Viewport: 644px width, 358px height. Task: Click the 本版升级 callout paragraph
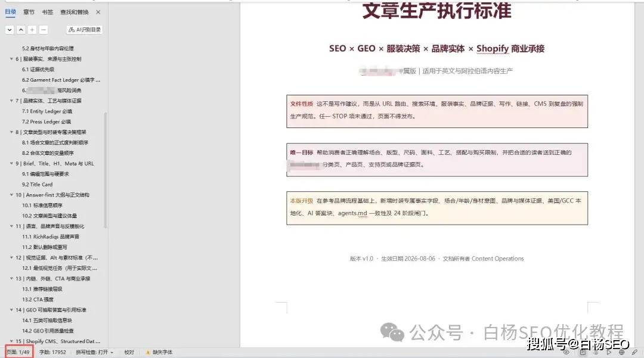tap(437, 208)
